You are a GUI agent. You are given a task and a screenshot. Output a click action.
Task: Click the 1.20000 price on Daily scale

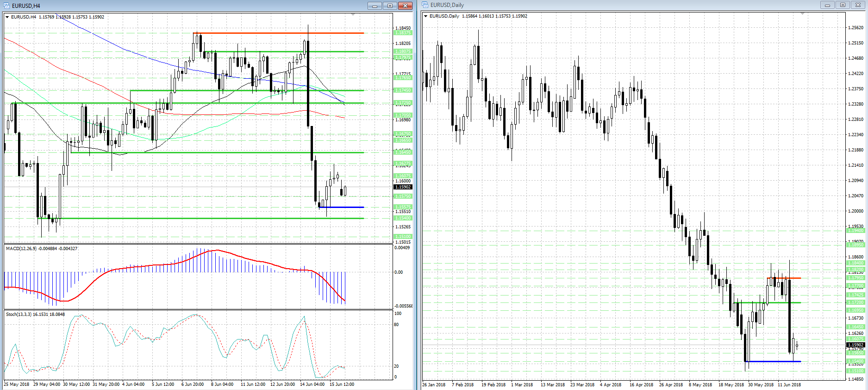coord(856,211)
